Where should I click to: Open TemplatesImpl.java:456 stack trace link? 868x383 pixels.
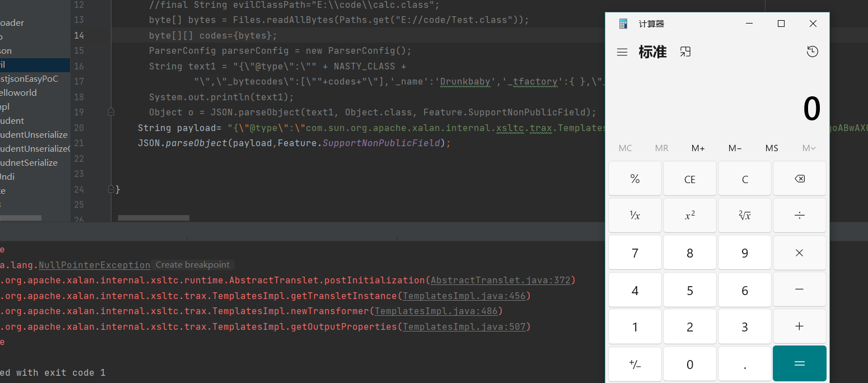464,296
